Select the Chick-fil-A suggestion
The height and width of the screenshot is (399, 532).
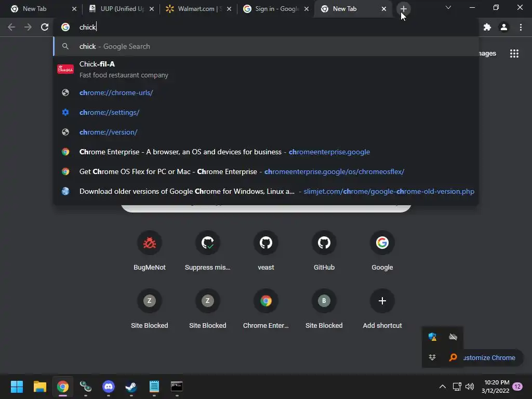(x=266, y=69)
